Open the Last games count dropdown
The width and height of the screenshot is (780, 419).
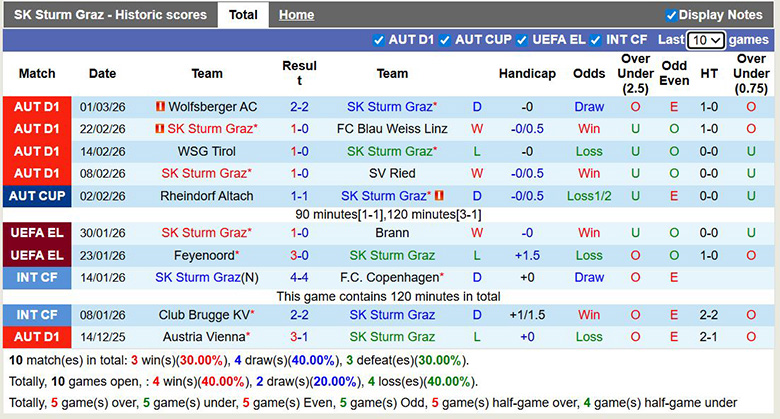pos(706,40)
